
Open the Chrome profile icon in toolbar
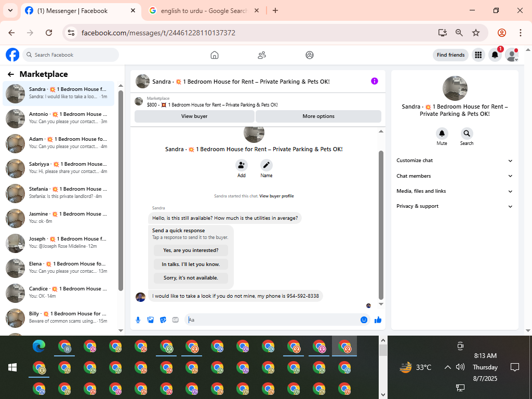click(x=502, y=33)
